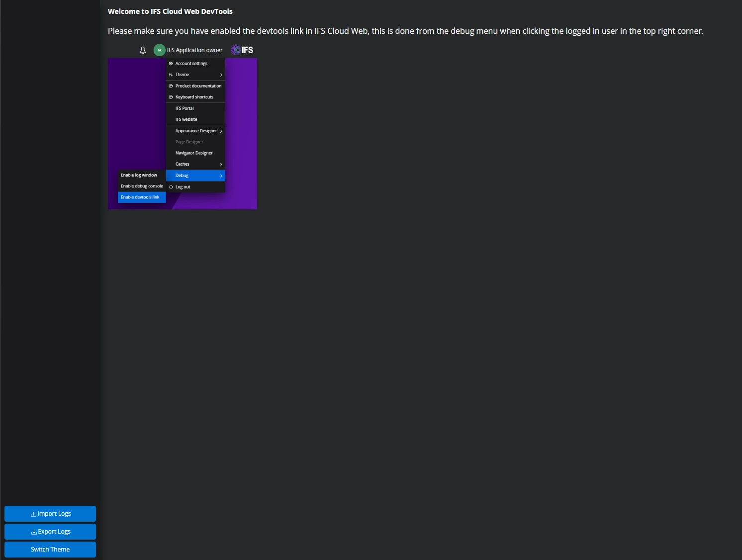Select the "Welcome to IFS Cloud Web DevTools" heading
742x560 pixels.
pos(170,11)
